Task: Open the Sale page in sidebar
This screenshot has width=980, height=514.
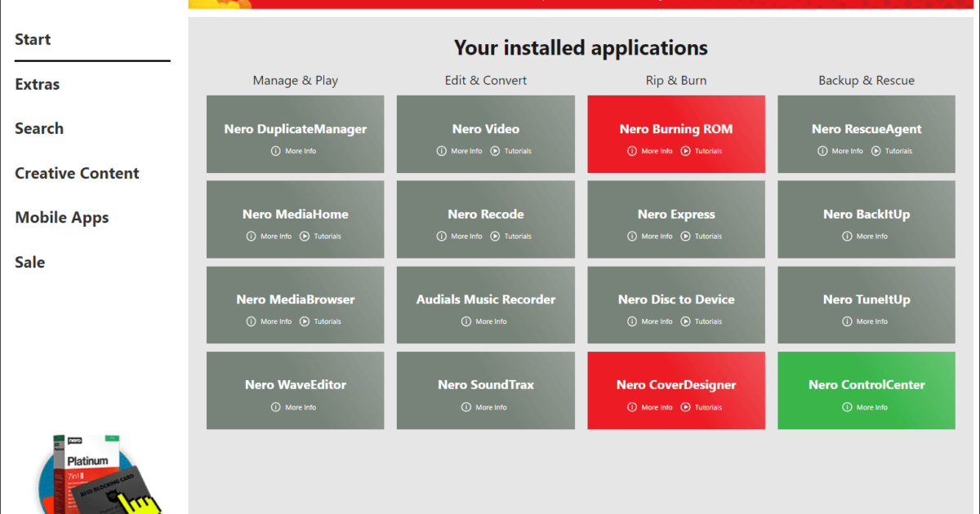Action: pyautogui.click(x=30, y=262)
